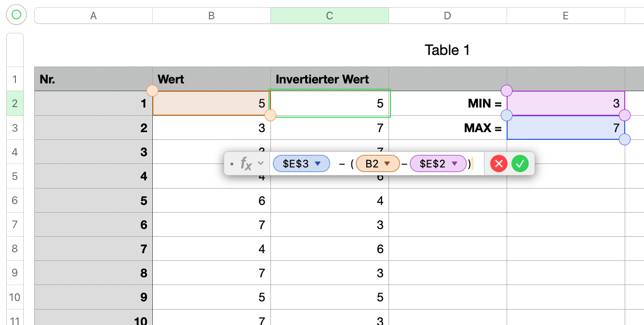Select column C header
The height and width of the screenshot is (325, 644).
[329, 16]
